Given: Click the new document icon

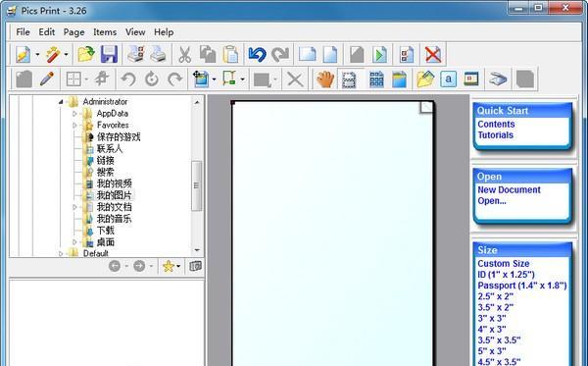Looking at the screenshot, I should (x=24, y=55).
